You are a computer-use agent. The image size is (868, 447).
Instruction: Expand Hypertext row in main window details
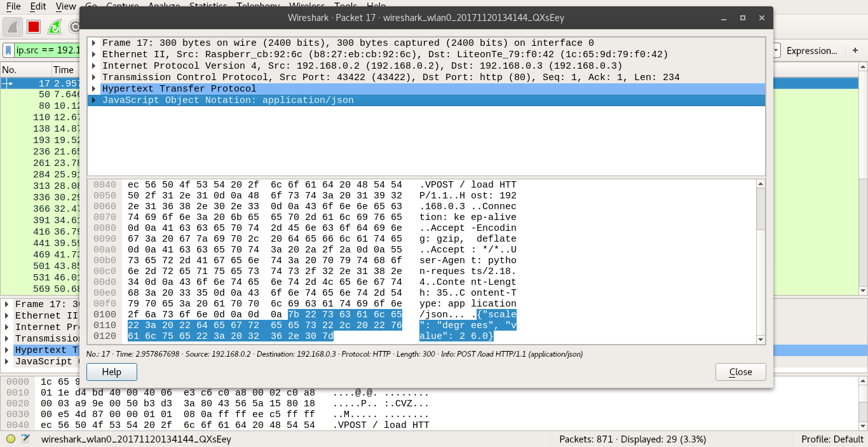(x=7, y=350)
